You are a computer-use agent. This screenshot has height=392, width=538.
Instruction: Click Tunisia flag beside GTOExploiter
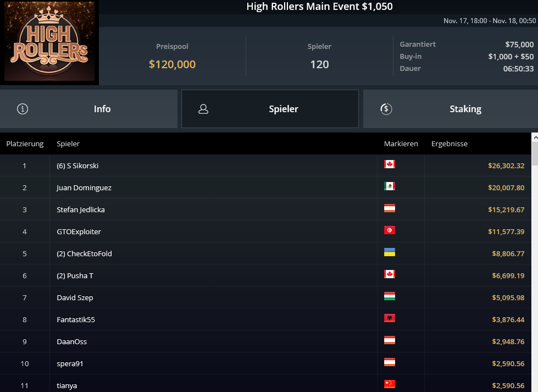point(390,230)
